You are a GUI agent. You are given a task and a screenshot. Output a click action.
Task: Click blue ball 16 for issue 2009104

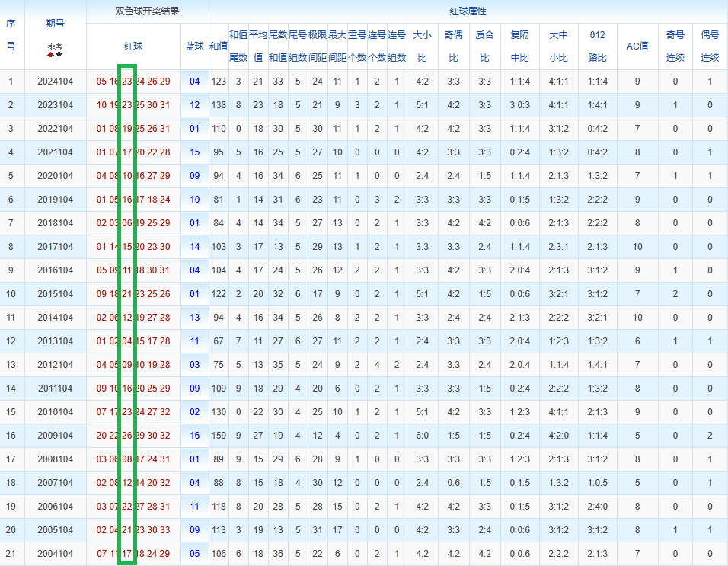[x=195, y=436]
